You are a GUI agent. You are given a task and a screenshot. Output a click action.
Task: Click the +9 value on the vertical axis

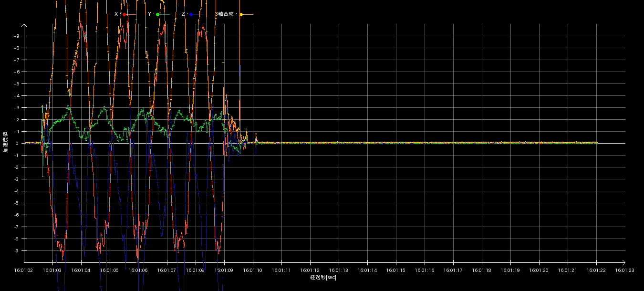click(x=16, y=36)
